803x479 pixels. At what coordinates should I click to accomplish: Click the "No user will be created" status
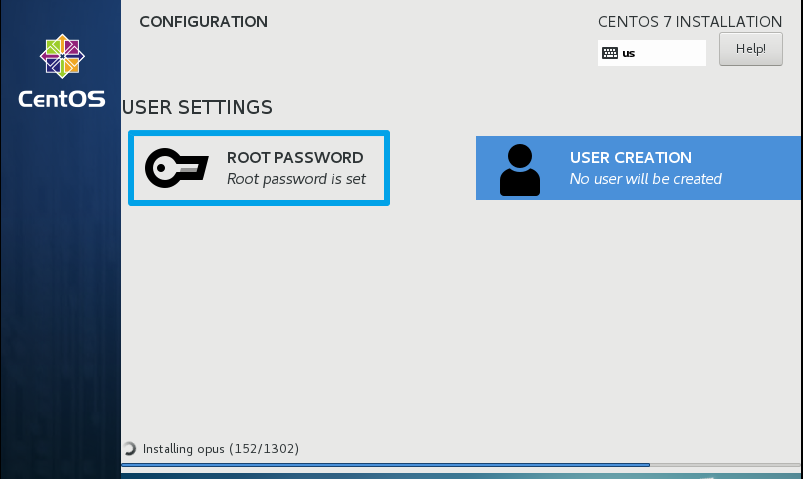645,179
